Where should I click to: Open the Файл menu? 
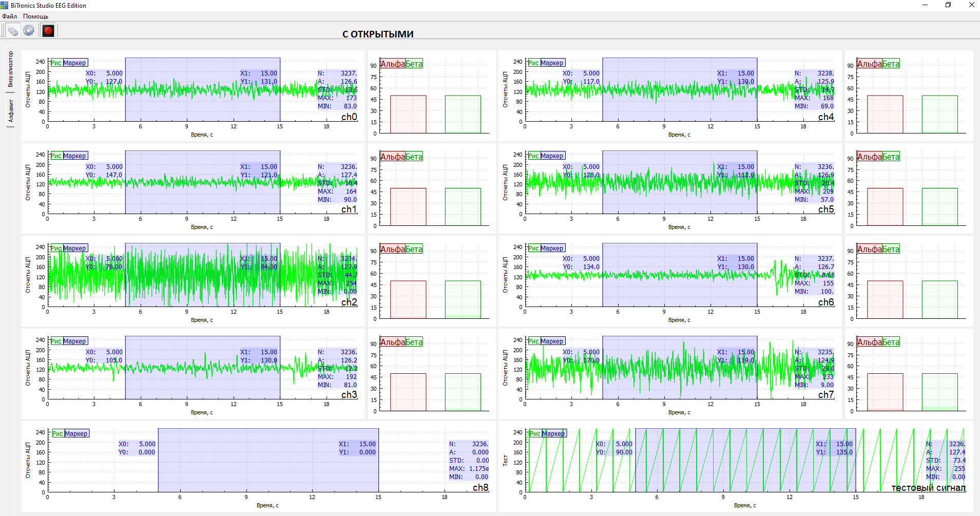point(9,16)
